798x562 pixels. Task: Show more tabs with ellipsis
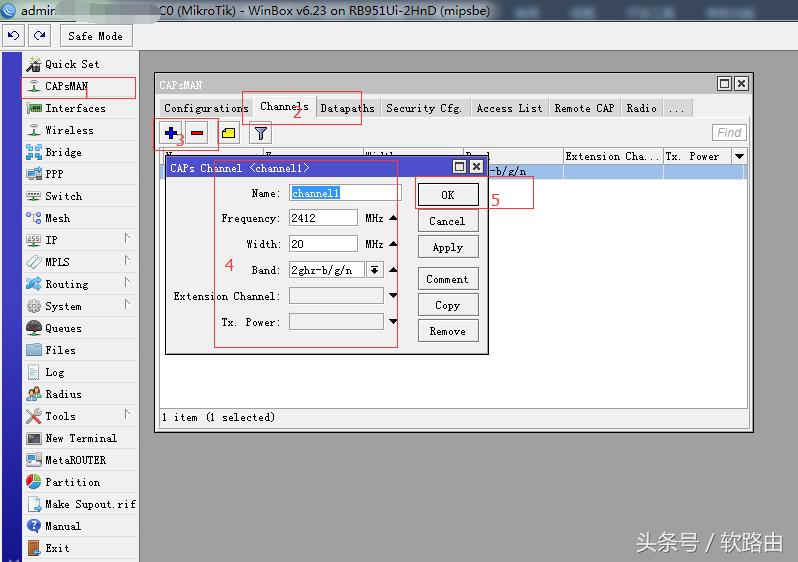point(676,108)
